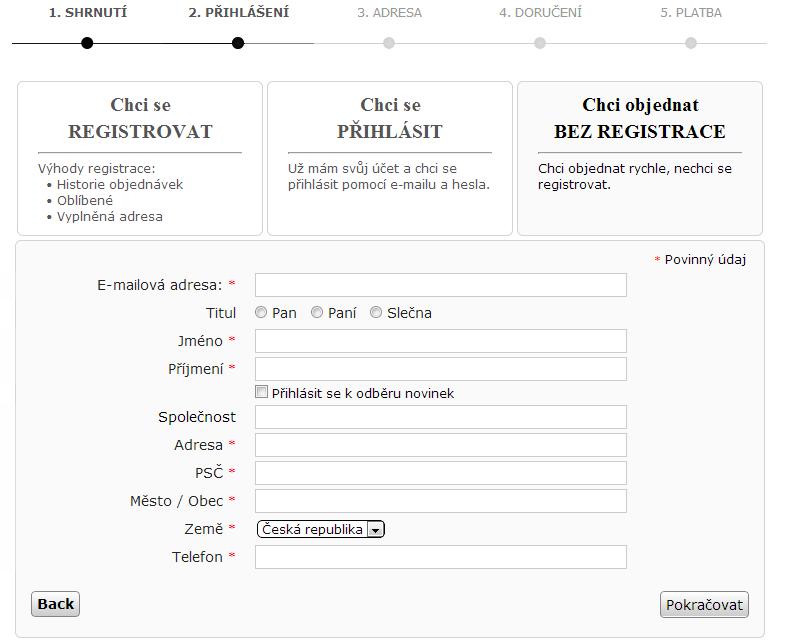Click the step 2 Přihlášení progress dot
The image size is (804, 643).
pyautogui.click(x=237, y=43)
